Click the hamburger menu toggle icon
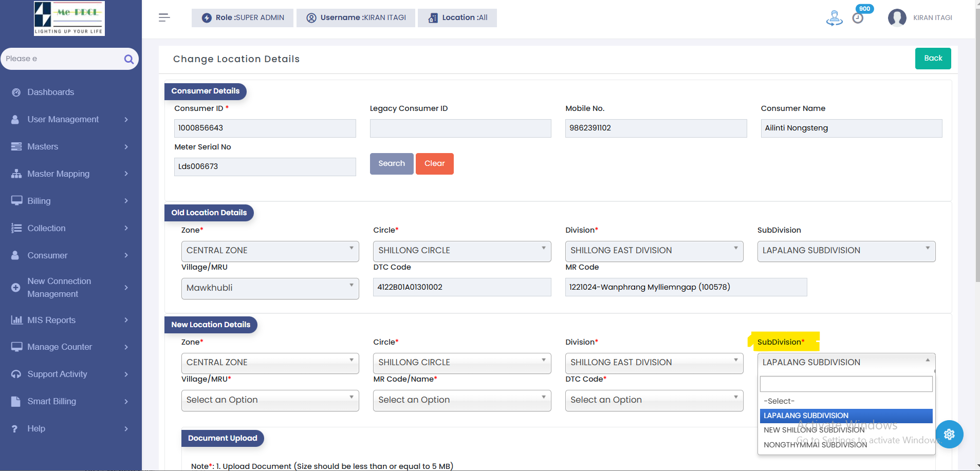 coord(164,17)
